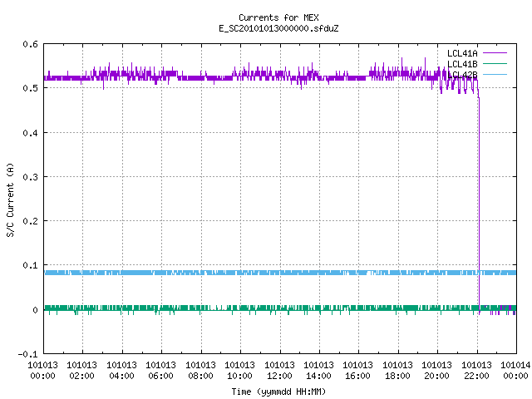Image resolution: width=532 pixels, height=399 pixels.
Task: Click the x-axis tick 101013 06:00
Action: tap(160, 370)
